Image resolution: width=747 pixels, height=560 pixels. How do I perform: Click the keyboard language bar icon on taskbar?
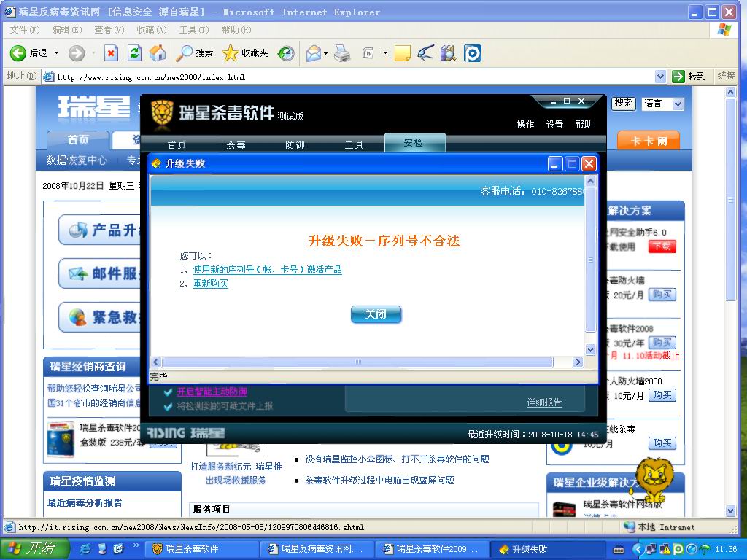coord(619,550)
